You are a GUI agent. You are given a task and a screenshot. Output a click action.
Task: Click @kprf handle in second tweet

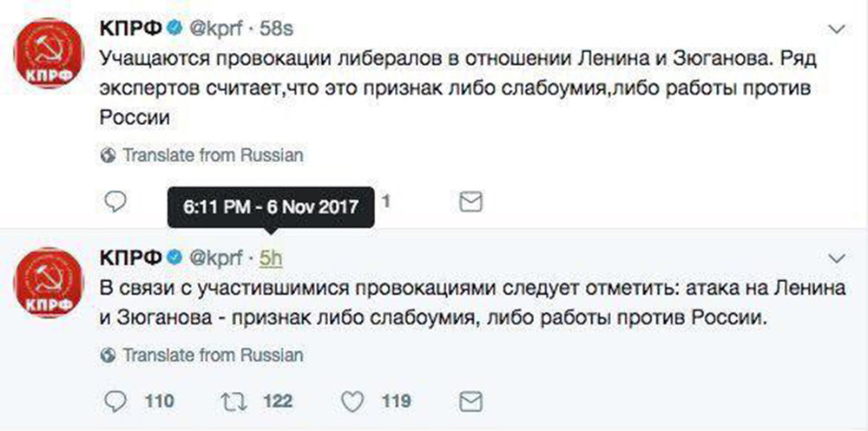(216, 258)
